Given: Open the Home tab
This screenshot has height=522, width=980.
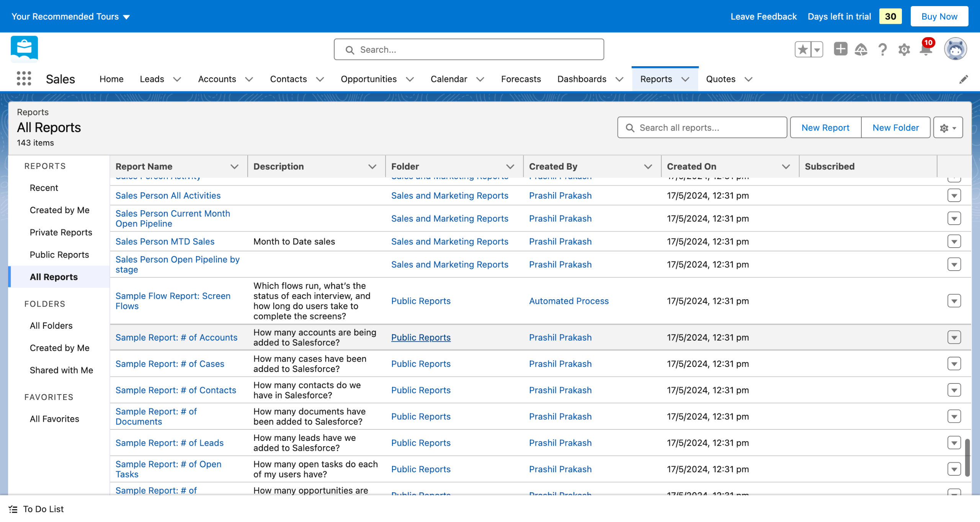Looking at the screenshot, I should 111,79.
